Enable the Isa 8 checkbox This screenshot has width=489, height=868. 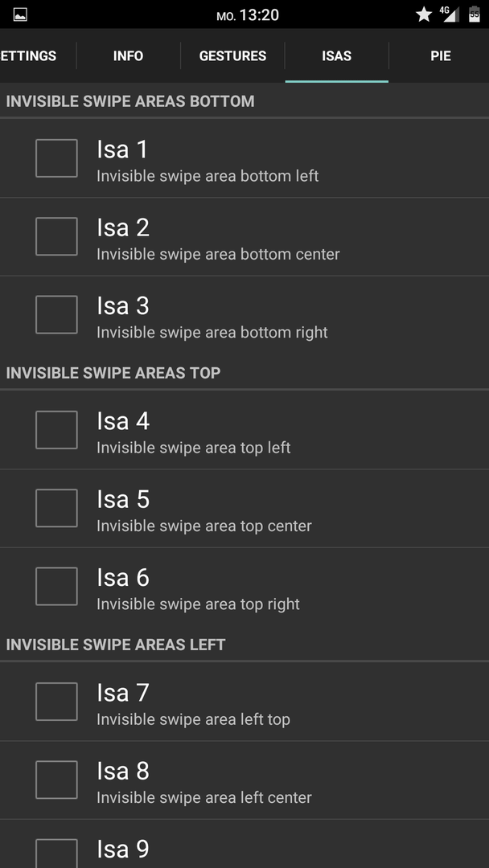pos(56,780)
